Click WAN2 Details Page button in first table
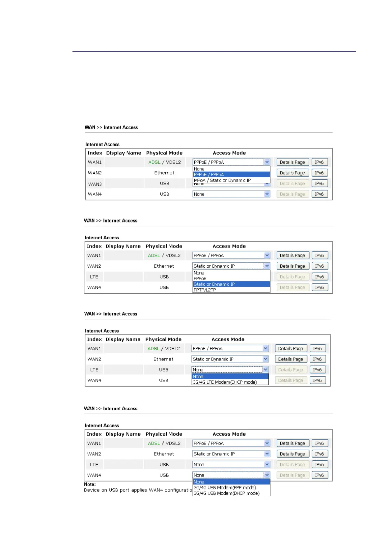The width and height of the screenshot is (392, 555). (293, 173)
